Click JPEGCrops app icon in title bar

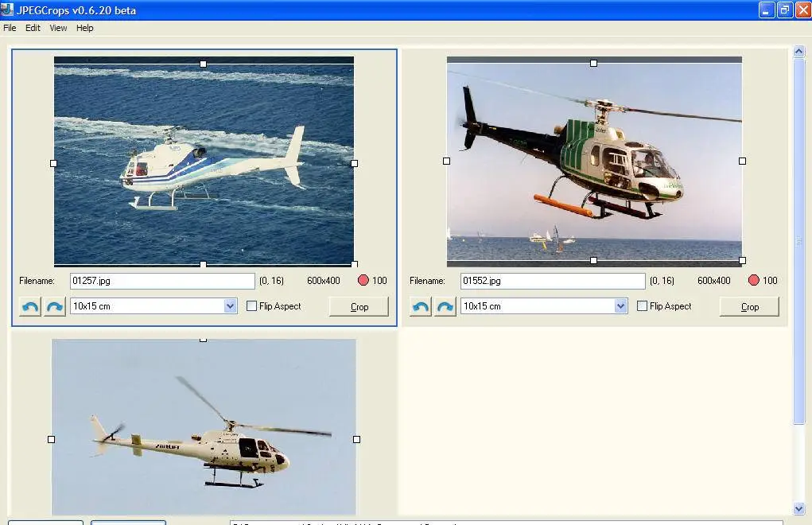point(6,10)
